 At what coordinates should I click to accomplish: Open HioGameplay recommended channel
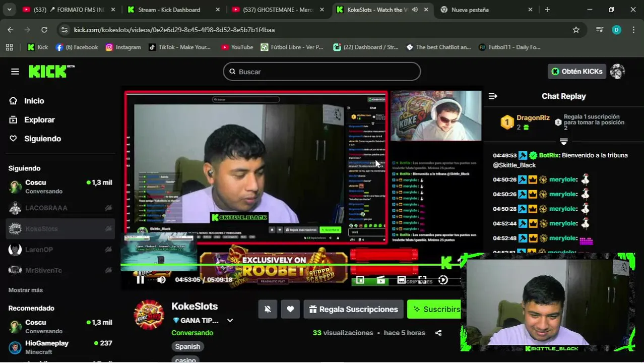(x=60, y=347)
